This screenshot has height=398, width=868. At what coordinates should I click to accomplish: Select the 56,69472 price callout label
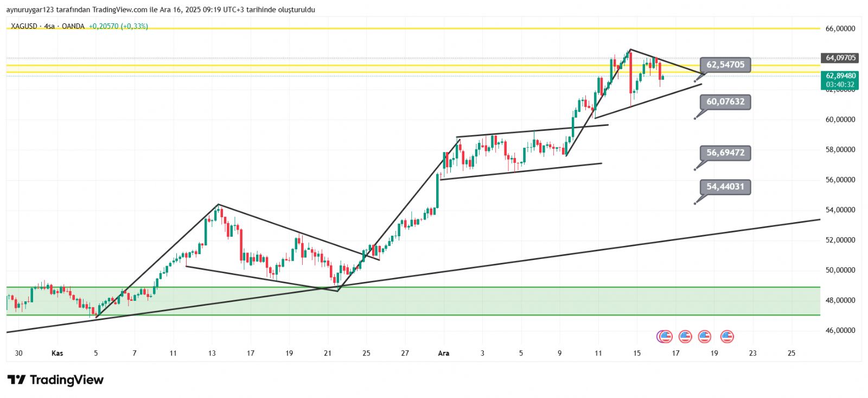(x=725, y=153)
